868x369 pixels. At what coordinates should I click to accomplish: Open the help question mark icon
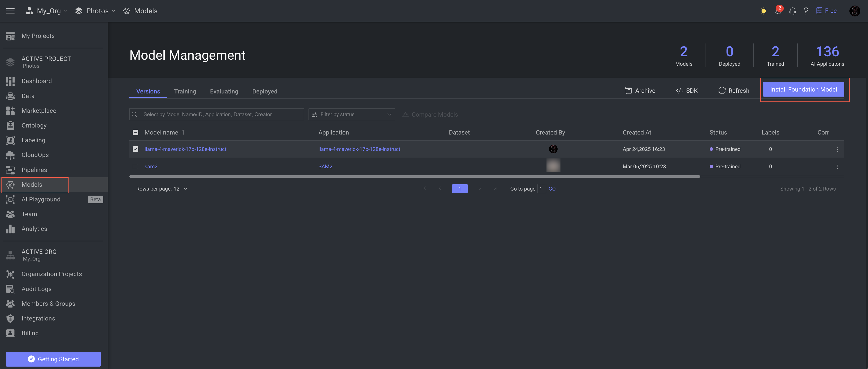coord(806,11)
